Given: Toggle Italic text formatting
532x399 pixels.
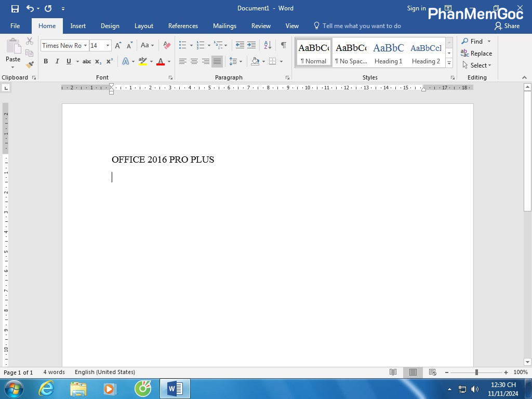Looking at the screenshot, I should coord(57,61).
